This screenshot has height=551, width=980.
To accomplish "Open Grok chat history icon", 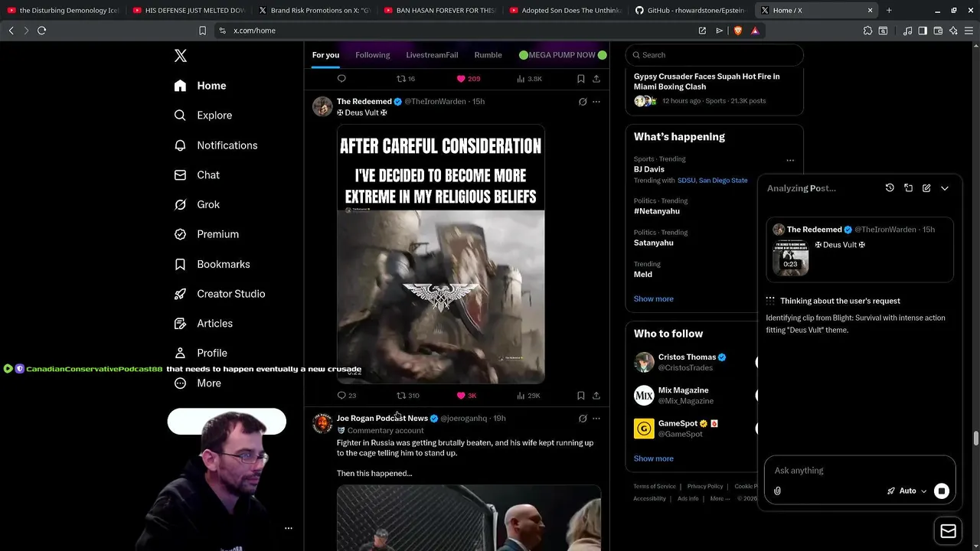I will 890,188.
